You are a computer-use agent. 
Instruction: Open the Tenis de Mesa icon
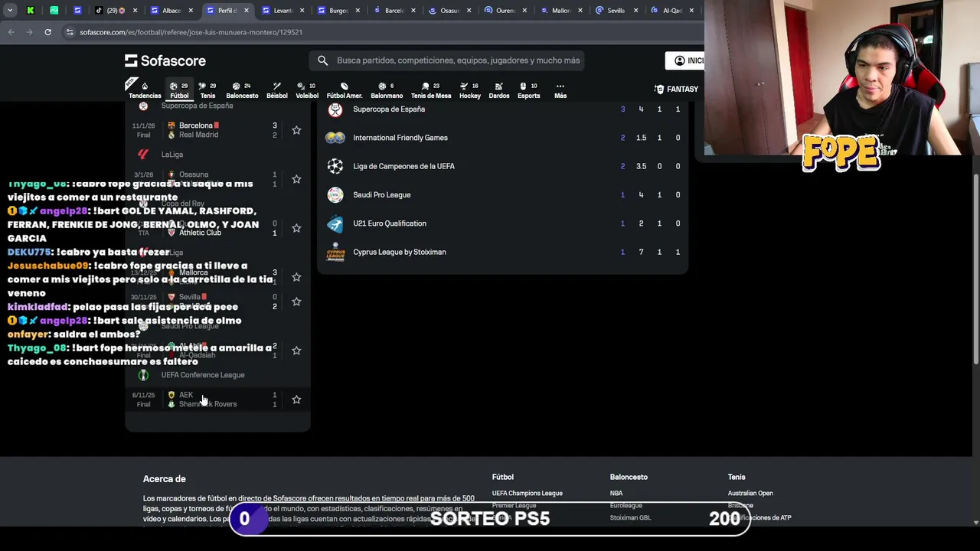[431, 90]
